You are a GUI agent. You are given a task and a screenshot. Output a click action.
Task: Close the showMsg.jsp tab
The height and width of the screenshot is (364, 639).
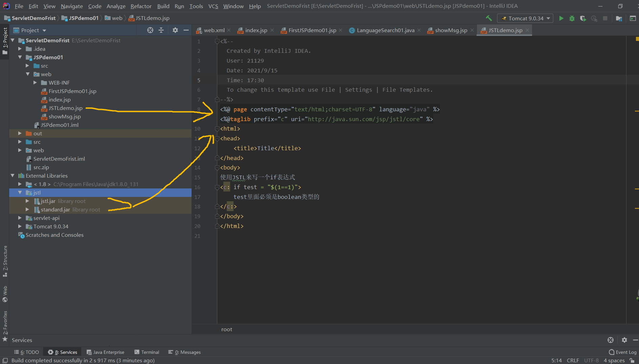point(472,30)
